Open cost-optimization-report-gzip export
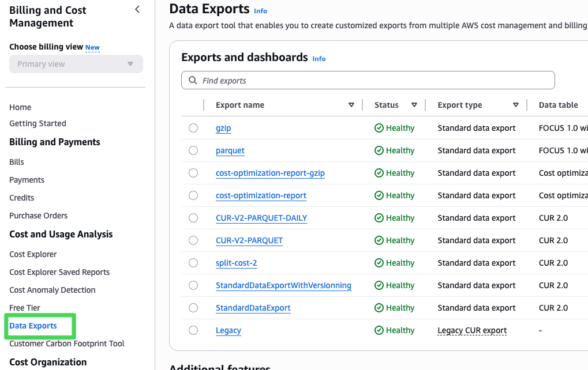588x370 pixels. (271, 173)
